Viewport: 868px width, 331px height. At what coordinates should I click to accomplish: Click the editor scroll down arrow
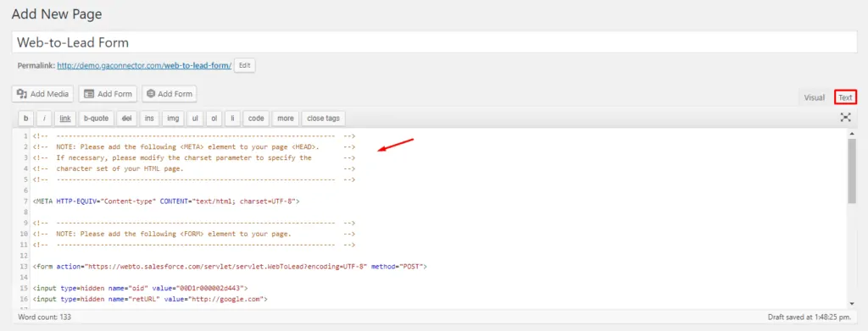click(851, 303)
